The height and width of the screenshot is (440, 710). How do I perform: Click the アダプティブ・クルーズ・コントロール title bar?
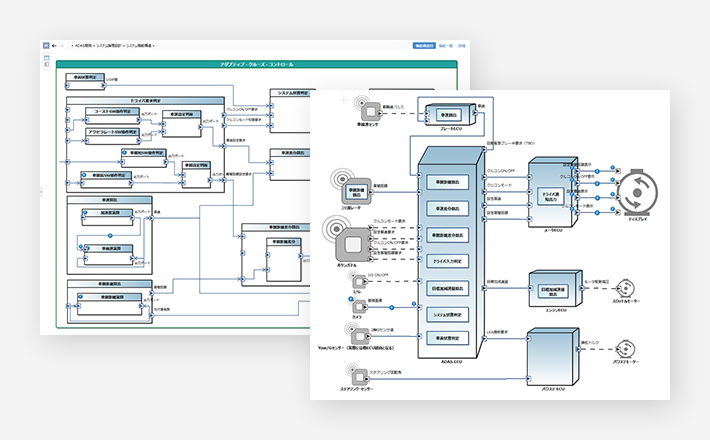point(257,64)
